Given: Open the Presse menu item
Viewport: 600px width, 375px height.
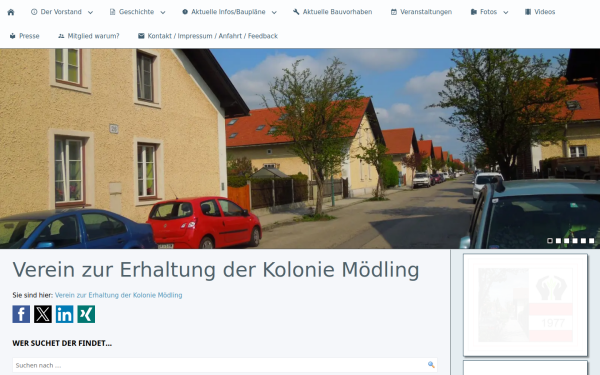Looking at the screenshot, I should tap(24, 36).
